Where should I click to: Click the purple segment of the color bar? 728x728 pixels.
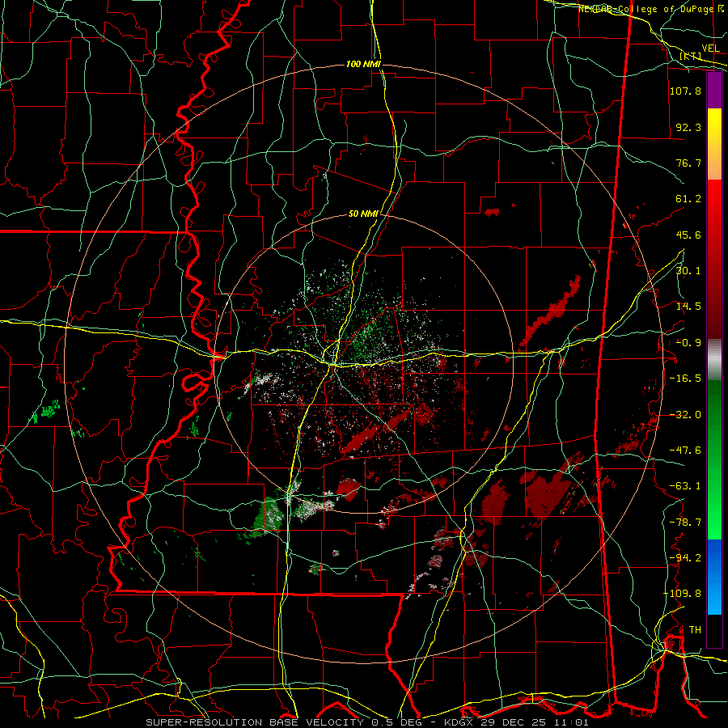point(714,91)
